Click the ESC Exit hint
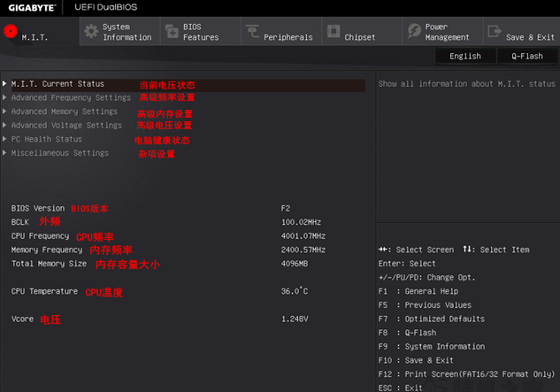 point(401,388)
